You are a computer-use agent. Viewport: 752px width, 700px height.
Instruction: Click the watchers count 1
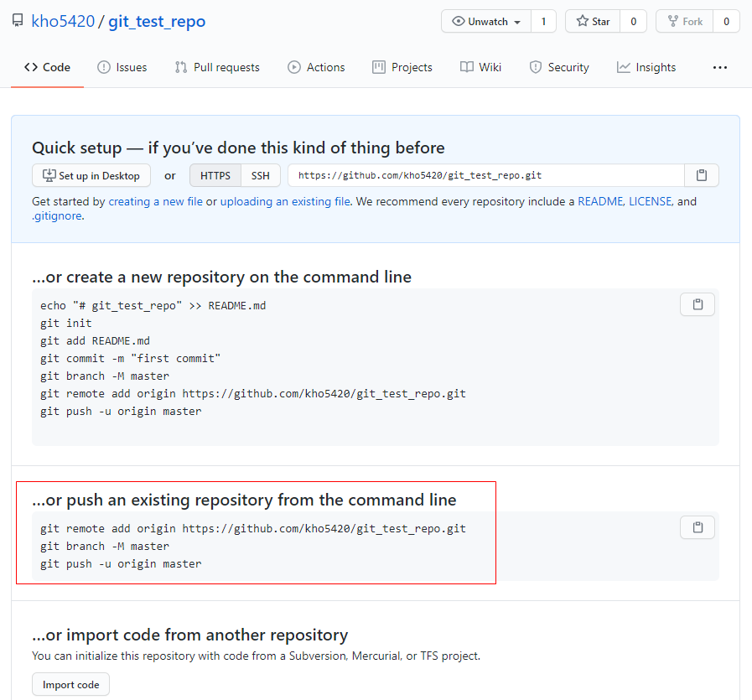tap(543, 22)
